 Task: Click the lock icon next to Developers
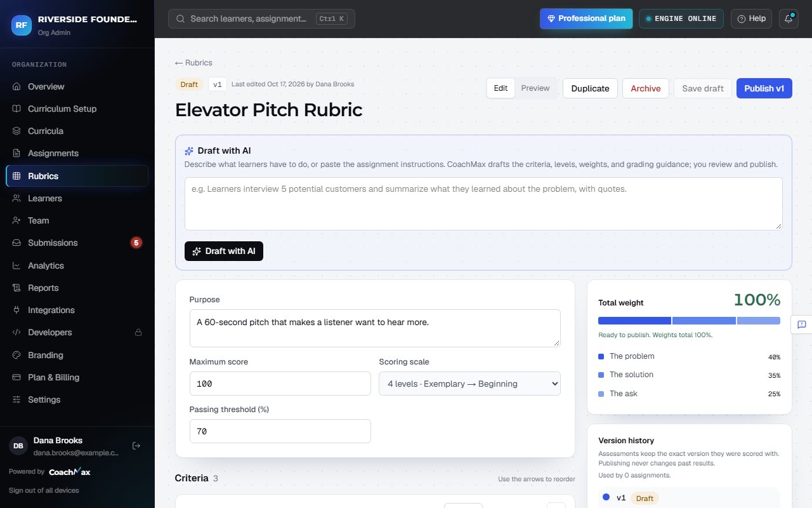pyautogui.click(x=138, y=332)
